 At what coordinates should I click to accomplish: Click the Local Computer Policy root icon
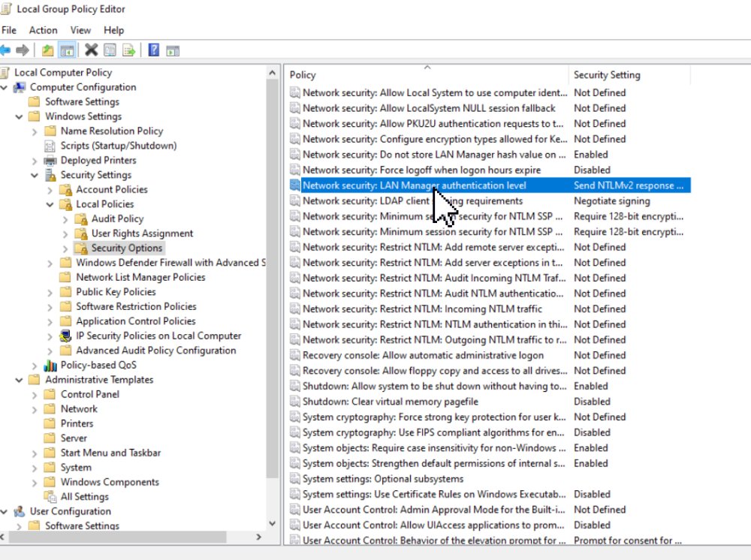5,72
